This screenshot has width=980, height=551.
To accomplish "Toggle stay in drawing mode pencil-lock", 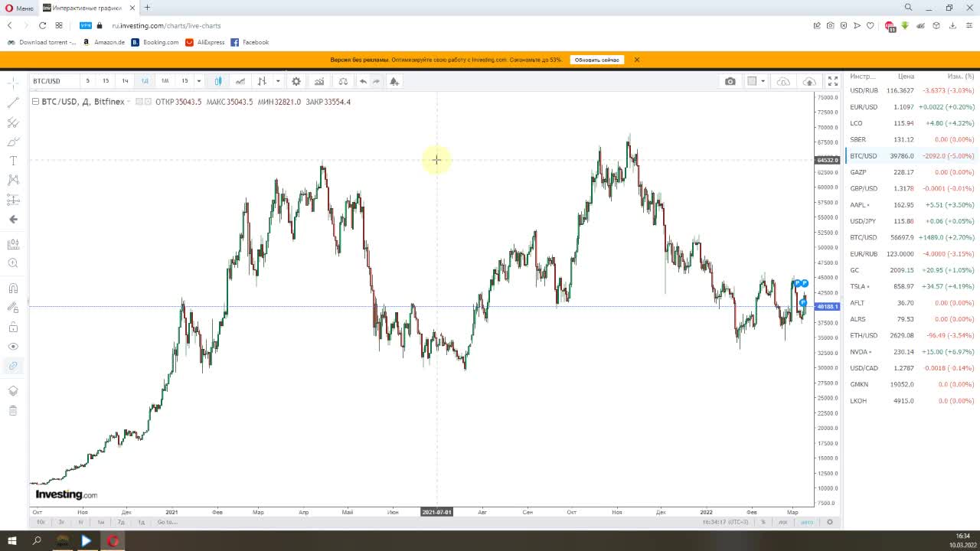I will click(13, 308).
